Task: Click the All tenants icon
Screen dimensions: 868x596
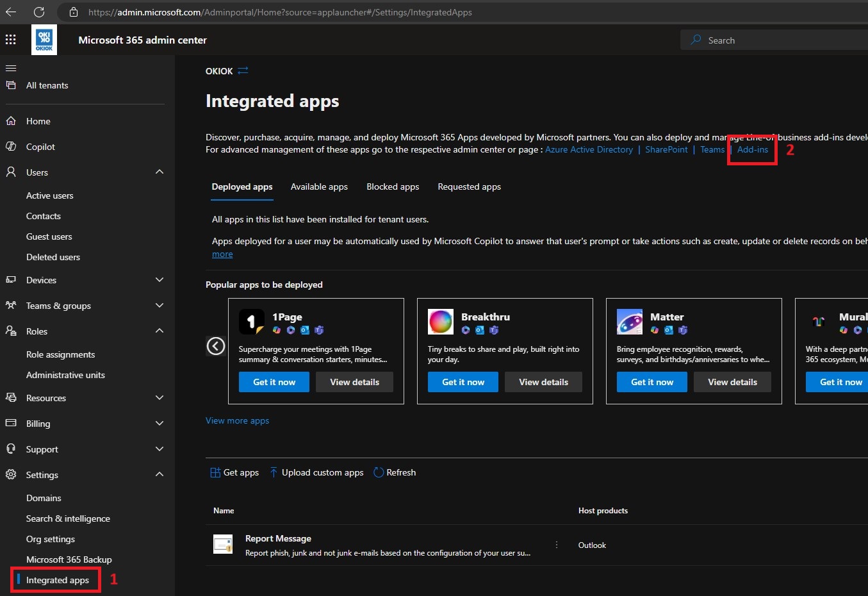Action: (x=11, y=85)
